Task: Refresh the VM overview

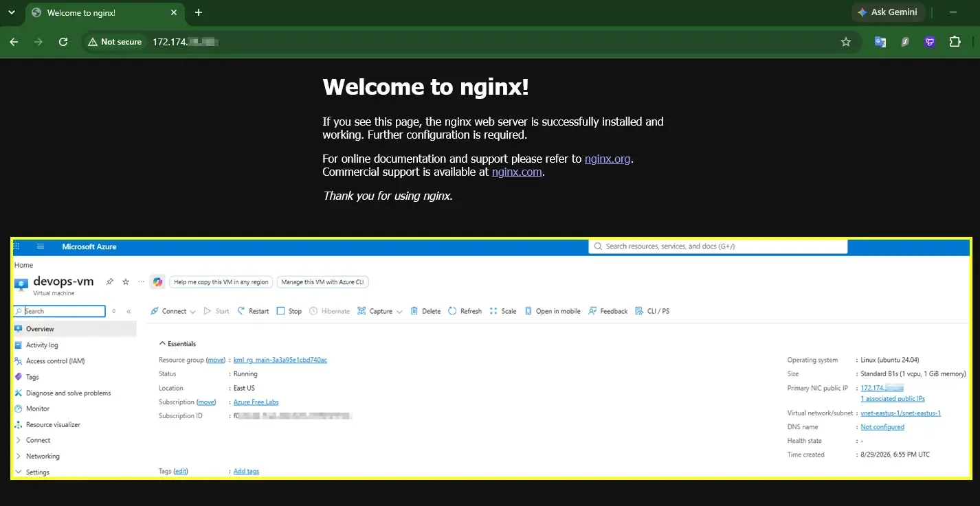Action: (465, 311)
